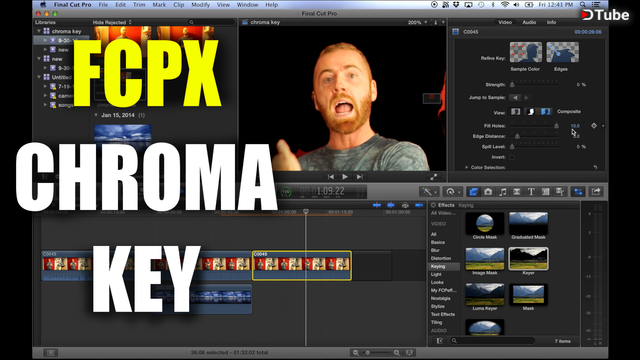Set view to Composite mode
Screen dimensions: 640x360
(x=516, y=111)
